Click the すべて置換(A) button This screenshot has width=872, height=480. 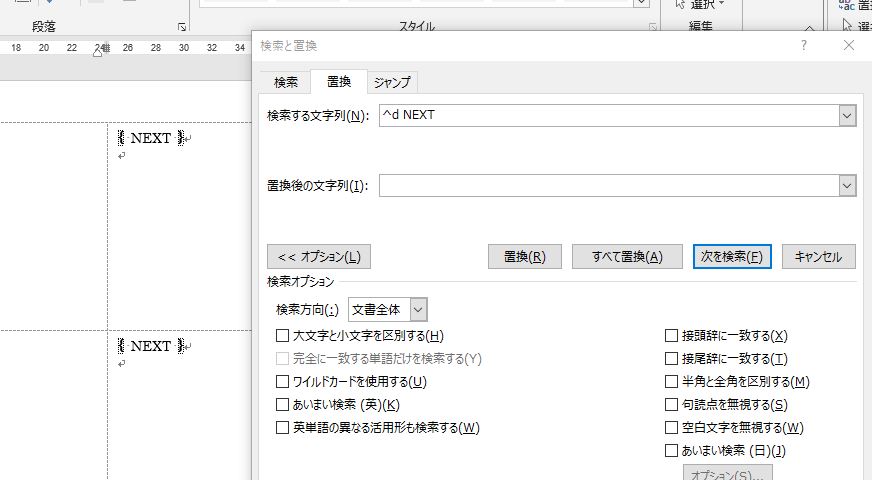(x=627, y=257)
